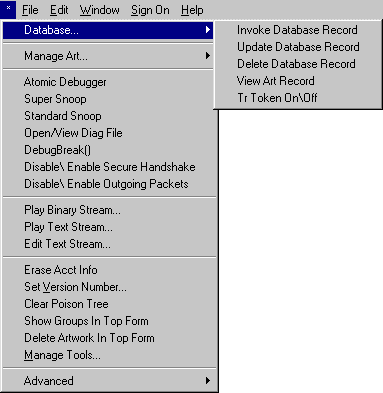Click Clear Poison Tree
The height and width of the screenshot is (393, 383).
[66, 304]
